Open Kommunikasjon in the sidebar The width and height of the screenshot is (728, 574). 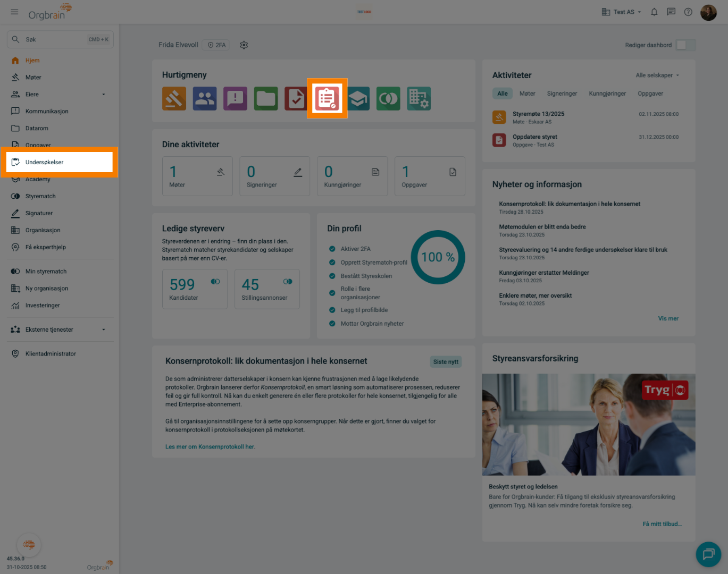click(x=60, y=112)
